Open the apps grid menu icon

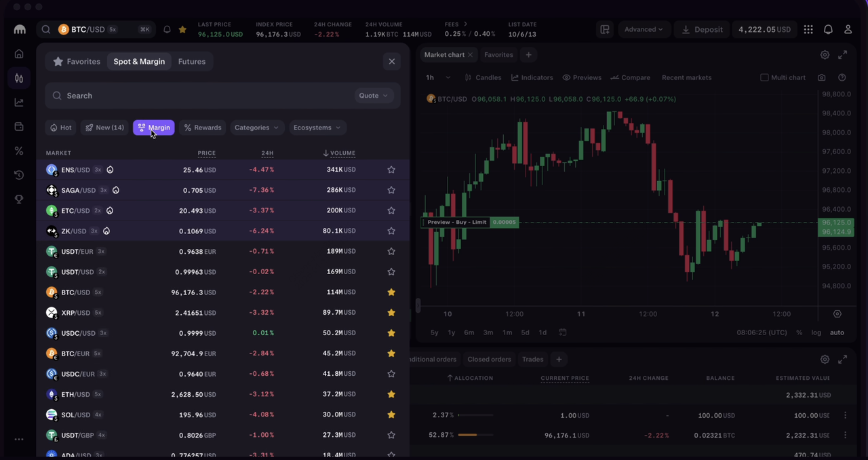(808, 30)
